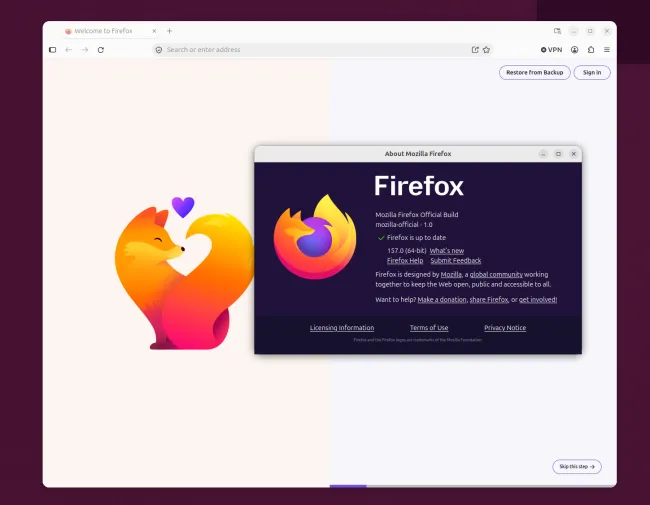The image size is (650, 505).
Task: Open the VPN toolbar button
Action: 551,50
